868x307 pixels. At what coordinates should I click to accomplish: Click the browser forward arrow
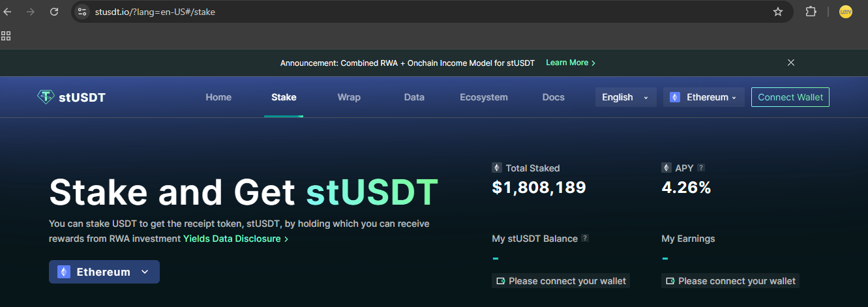(x=31, y=12)
